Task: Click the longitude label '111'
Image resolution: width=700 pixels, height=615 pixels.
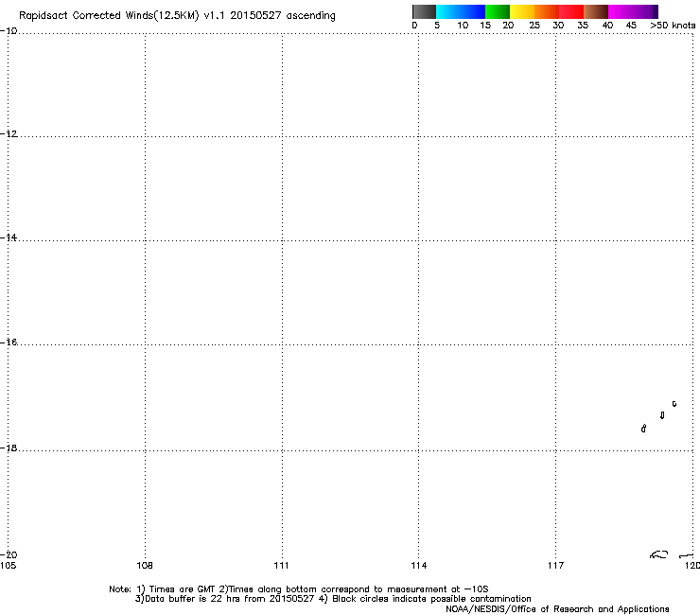Action: pyautogui.click(x=281, y=566)
